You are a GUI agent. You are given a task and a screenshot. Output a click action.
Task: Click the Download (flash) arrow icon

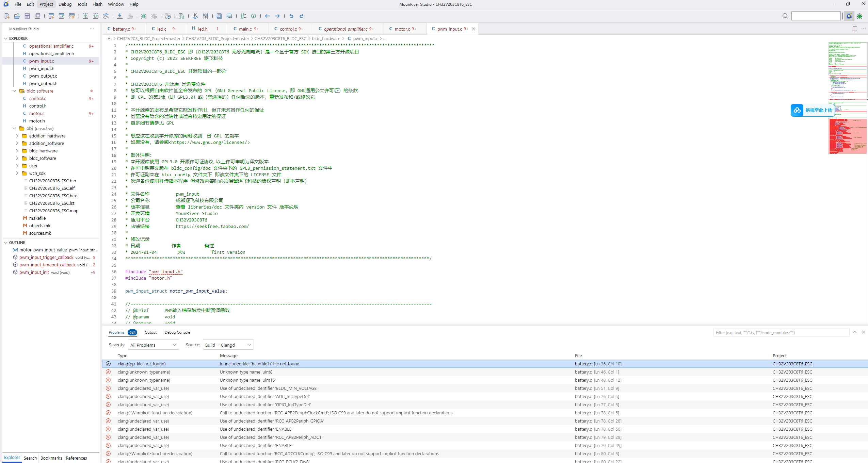click(120, 16)
